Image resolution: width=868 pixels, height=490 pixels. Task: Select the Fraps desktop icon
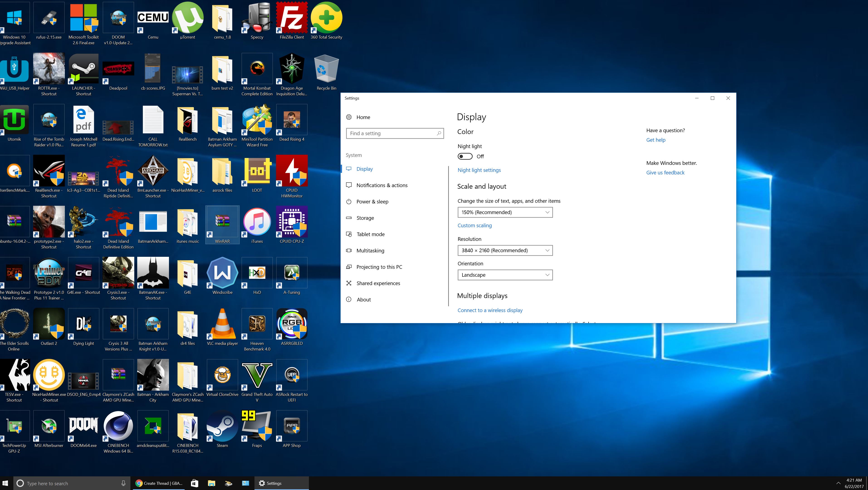[257, 429]
